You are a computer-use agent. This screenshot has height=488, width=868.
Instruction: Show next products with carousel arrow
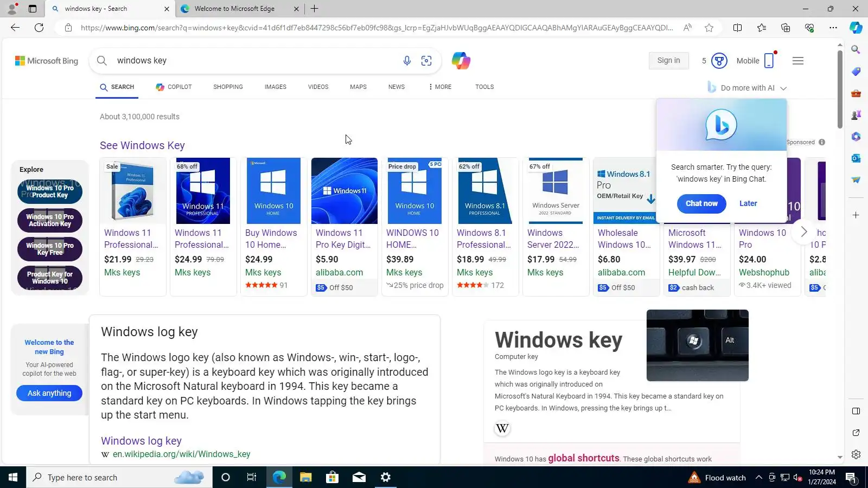point(803,232)
